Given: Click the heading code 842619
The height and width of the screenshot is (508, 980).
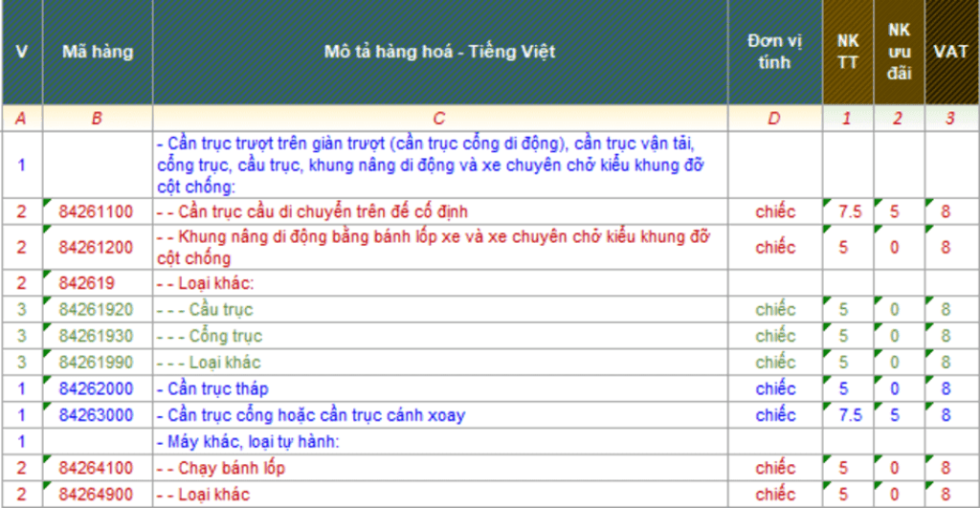Looking at the screenshot, I should click(87, 283).
